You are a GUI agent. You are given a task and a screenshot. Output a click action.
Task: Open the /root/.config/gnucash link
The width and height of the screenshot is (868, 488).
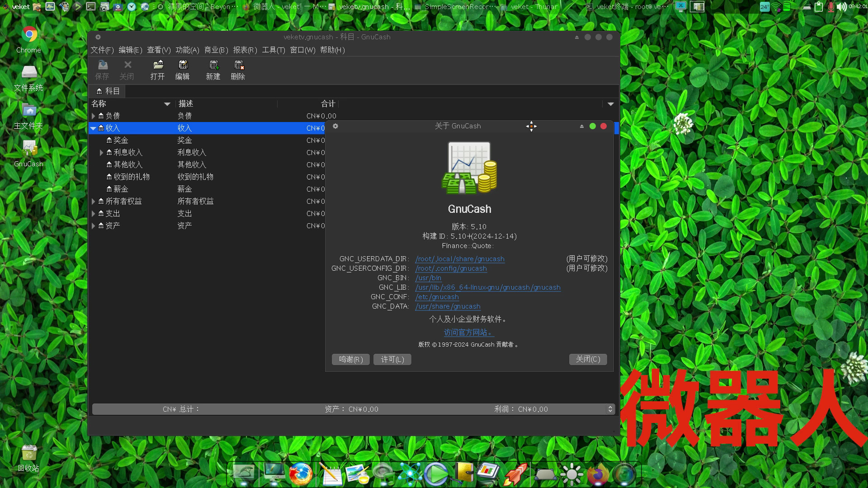pyautogui.click(x=451, y=269)
